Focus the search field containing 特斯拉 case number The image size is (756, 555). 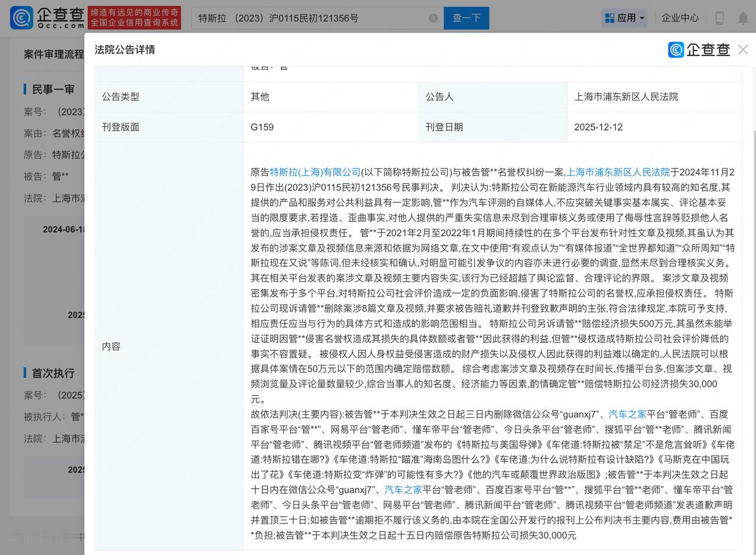[307, 18]
